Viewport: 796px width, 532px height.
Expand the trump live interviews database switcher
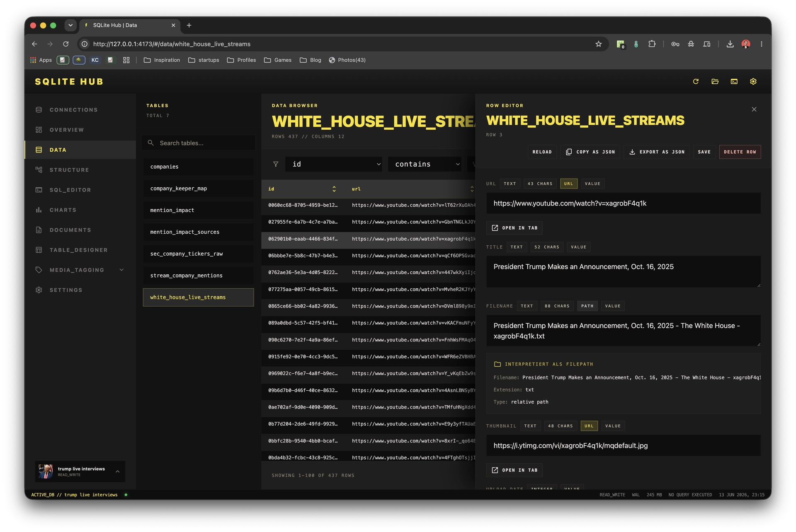pyautogui.click(x=80, y=472)
